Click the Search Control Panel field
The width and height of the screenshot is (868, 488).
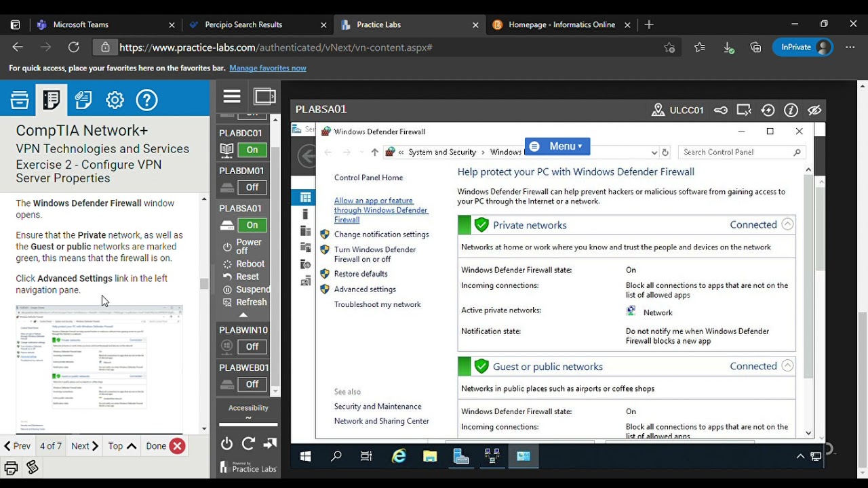(743, 152)
